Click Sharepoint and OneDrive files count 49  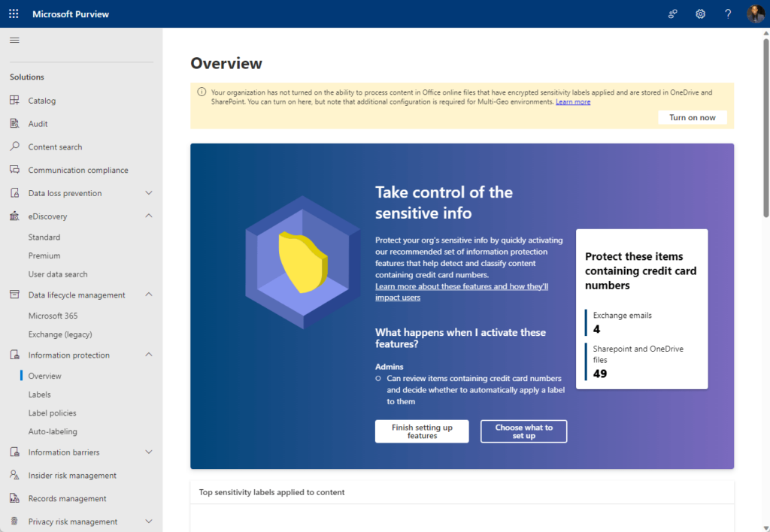pos(599,373)
